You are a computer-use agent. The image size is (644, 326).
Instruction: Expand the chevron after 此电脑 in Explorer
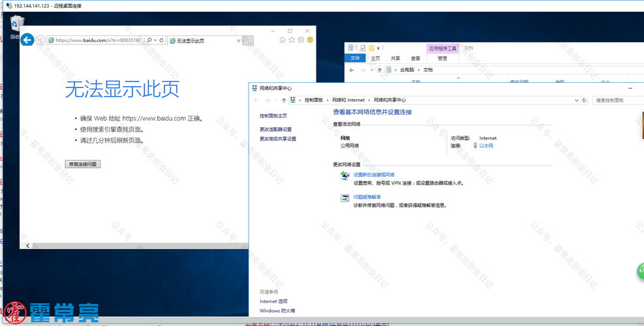[x=418, y=70]
